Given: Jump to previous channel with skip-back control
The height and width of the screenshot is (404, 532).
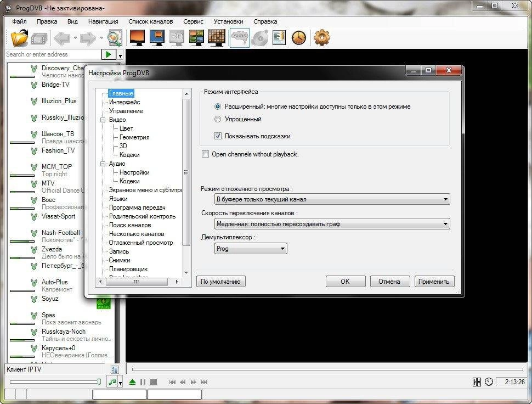Looking at the screenshot, I should point(172,382).
